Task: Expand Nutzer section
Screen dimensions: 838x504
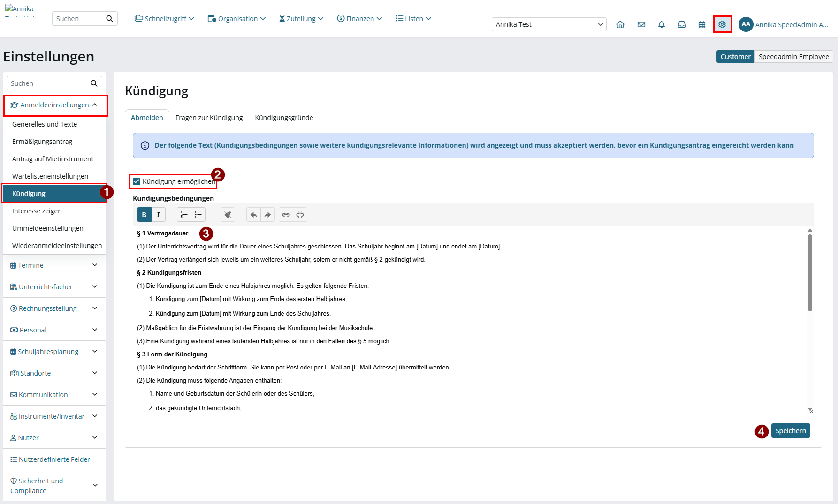Action: [54, 438]
